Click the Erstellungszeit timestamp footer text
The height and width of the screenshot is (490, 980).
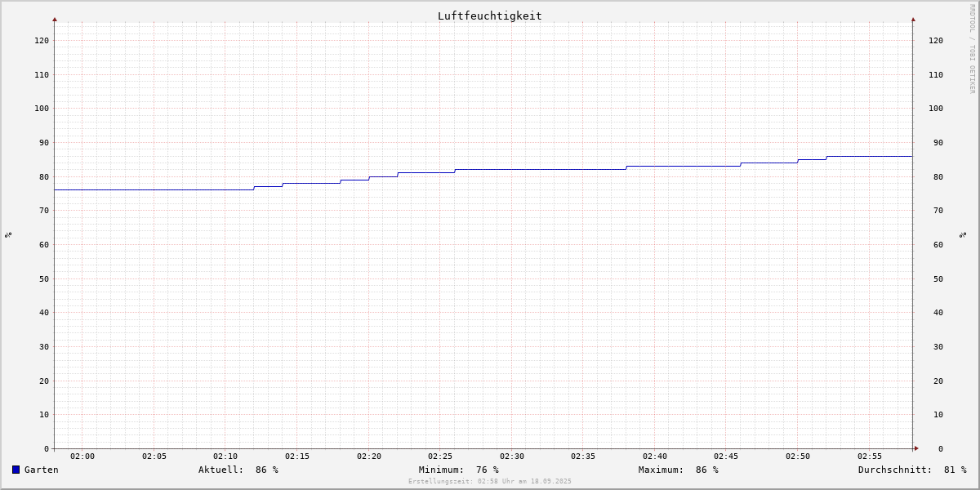pyautogui.click(x=490, y=481)
